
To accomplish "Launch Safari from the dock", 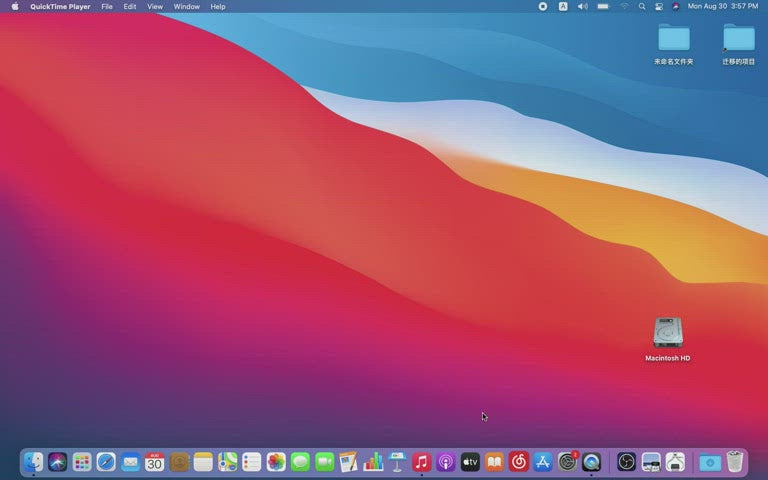I will point(106,462).
